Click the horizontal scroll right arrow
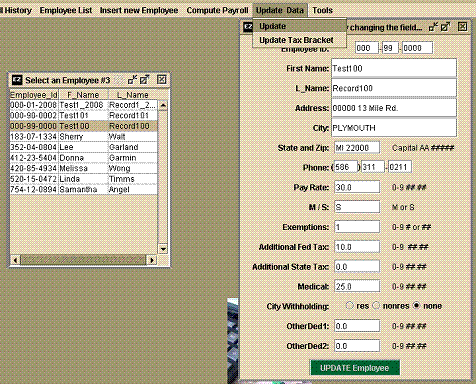 tap(152, 260)
